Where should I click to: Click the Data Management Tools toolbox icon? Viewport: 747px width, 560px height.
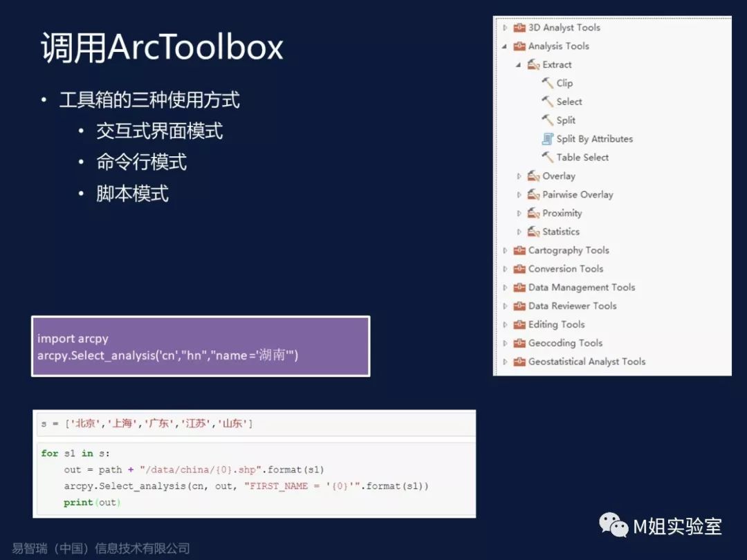[x=519, y=288]
